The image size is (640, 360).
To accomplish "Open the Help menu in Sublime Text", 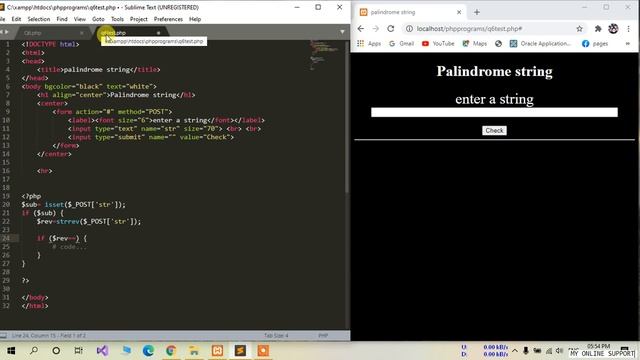I will coord(195,19).
